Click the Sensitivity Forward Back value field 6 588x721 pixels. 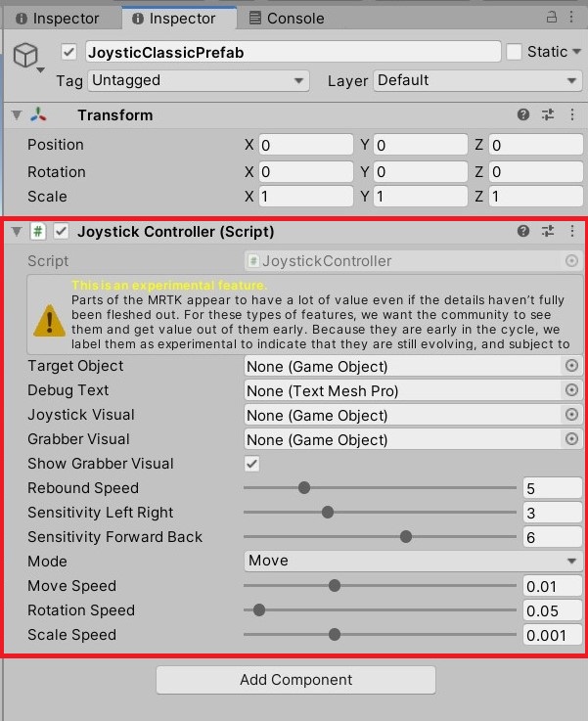[553, 537]
